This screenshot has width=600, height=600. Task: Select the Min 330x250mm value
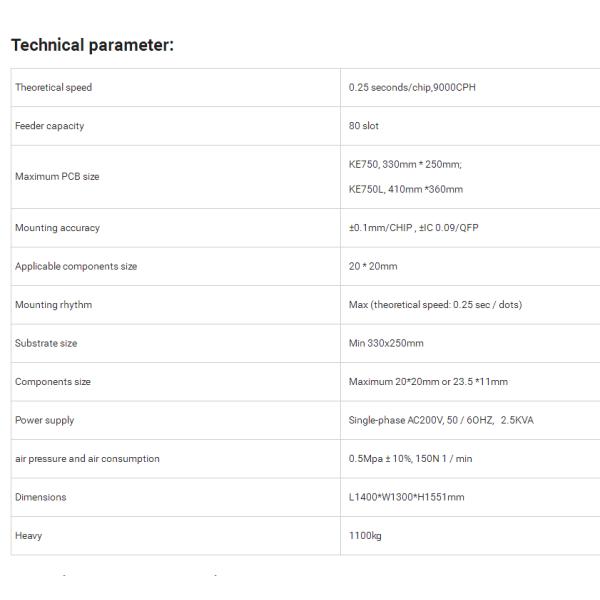click(386, 343)
